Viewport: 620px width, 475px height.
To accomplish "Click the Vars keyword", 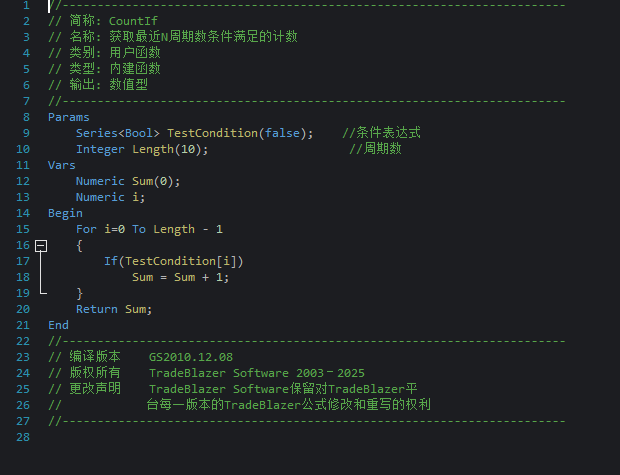I will [61, 165].
